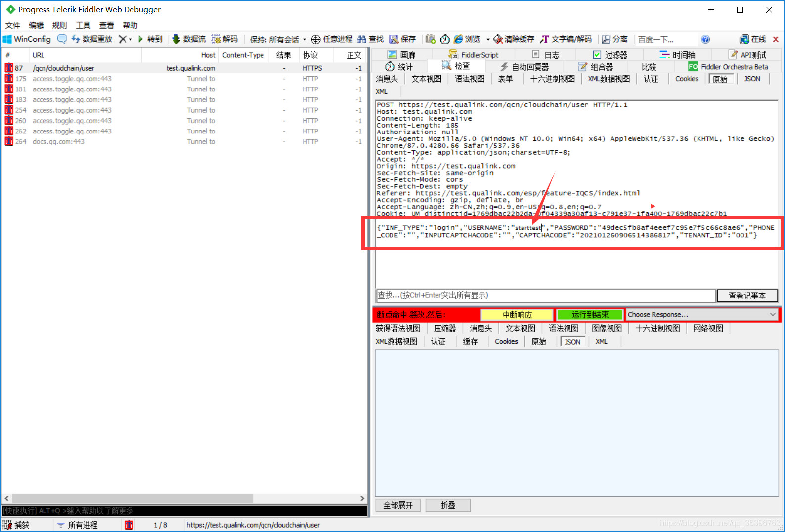Click the 百度一下 search input field
Screen dimensions: 785x532
click(666, 39)
